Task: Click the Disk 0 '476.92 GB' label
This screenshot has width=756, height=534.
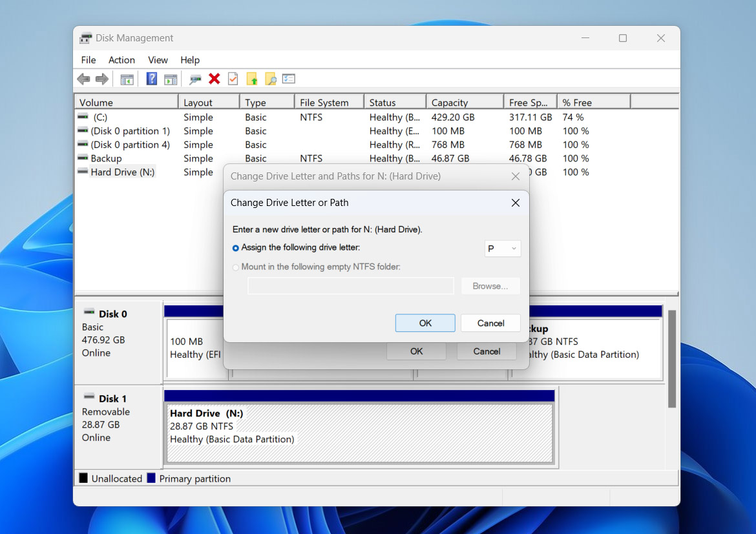Action: pyautogui.click(x=103, y=340)
